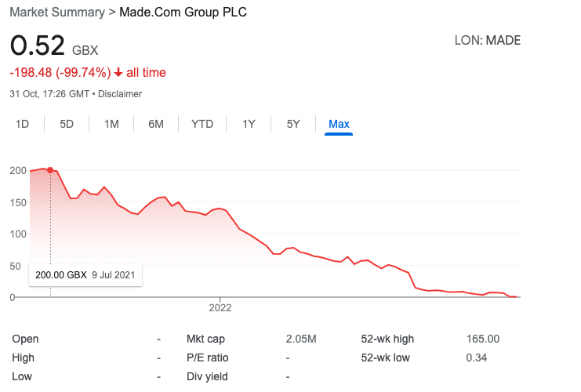Click the 200.00 GBX tooltip

pyautogui.click(x=85, y=275)
